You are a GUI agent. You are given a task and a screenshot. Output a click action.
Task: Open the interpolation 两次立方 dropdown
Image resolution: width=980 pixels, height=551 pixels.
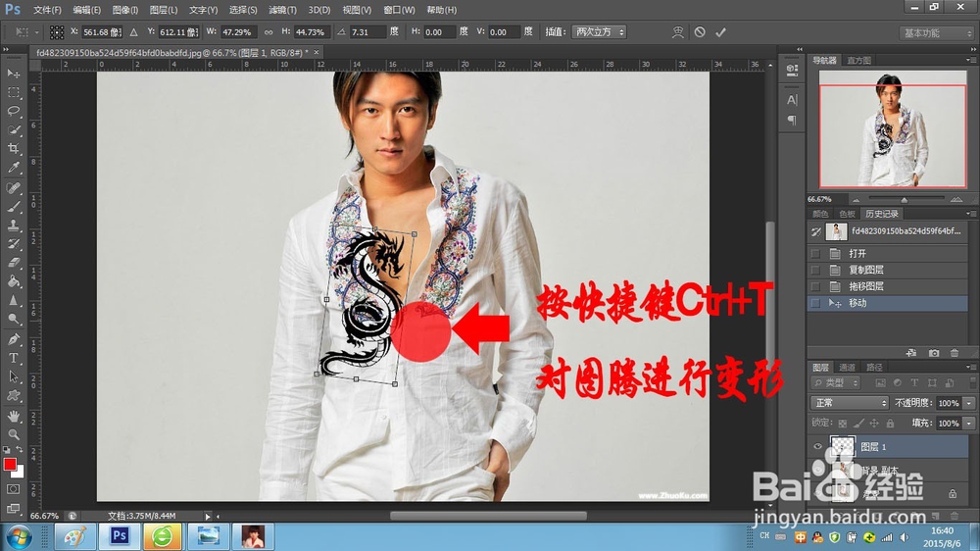click(599, 32)
